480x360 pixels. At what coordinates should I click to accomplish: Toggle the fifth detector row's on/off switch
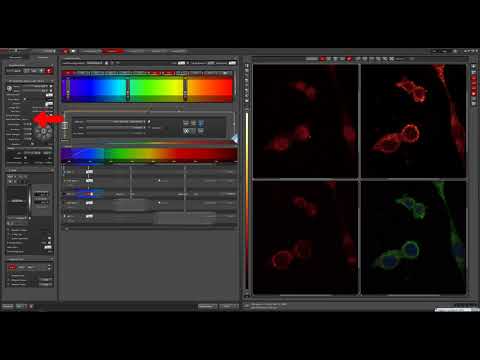(x=89, y=216)
